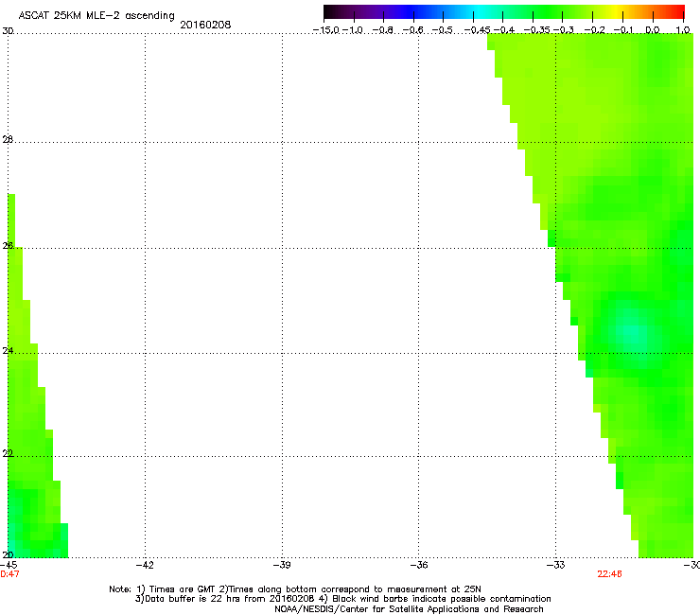Click the cyan minimum spot near 24N
The image size is (700, 615).
point(630,330)
